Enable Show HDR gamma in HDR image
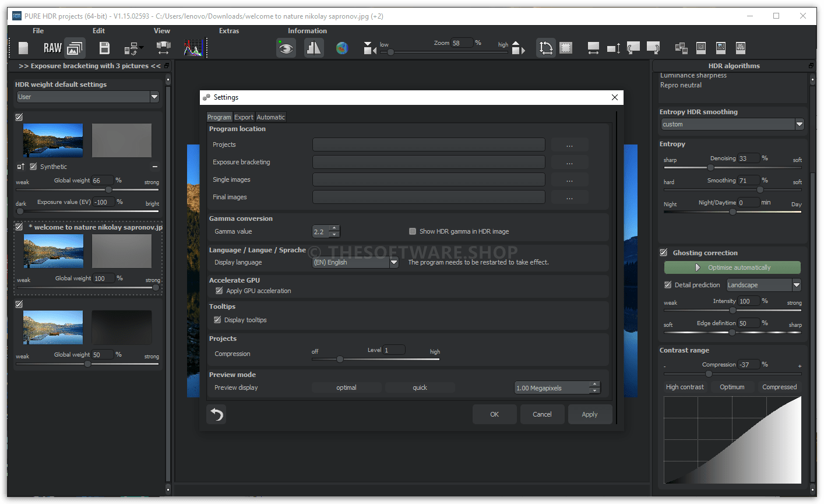This screenshot has height=504, width=824. click(413, 231)
